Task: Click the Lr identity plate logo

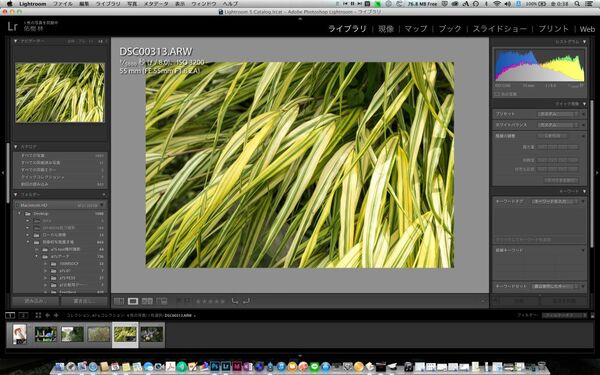Action: 13,26
